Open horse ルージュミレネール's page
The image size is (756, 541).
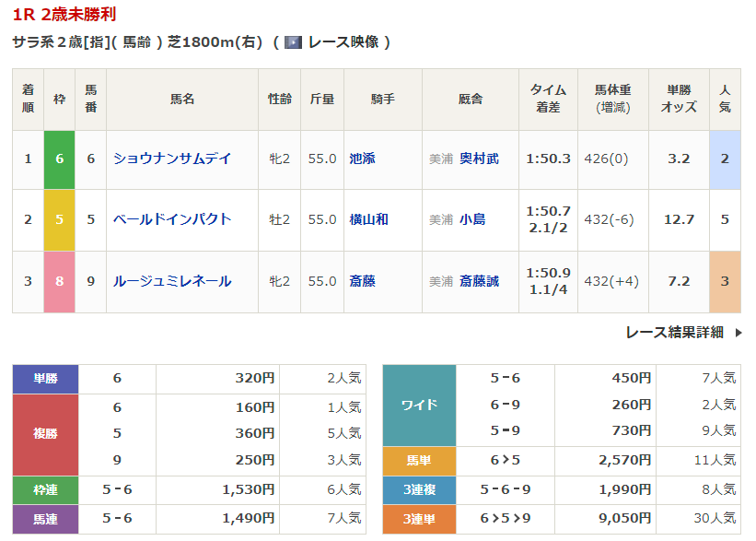[171, 281]
